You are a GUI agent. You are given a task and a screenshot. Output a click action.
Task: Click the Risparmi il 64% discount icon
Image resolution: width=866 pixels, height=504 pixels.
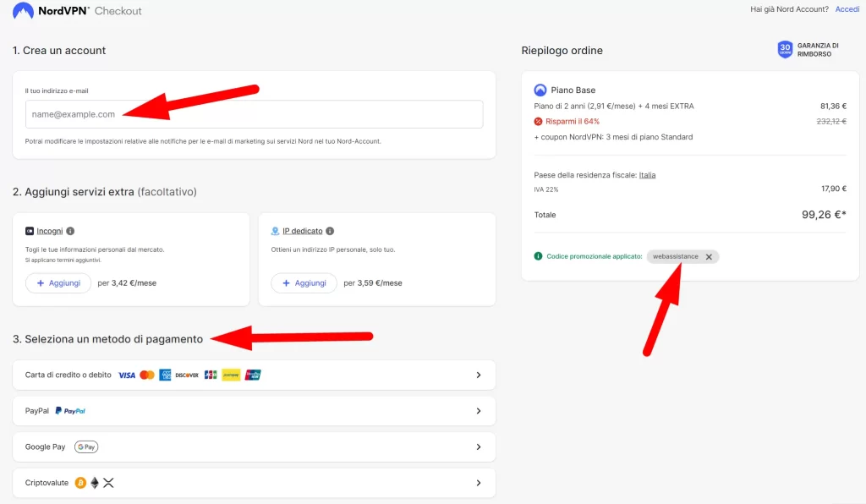tap(538, 122)
